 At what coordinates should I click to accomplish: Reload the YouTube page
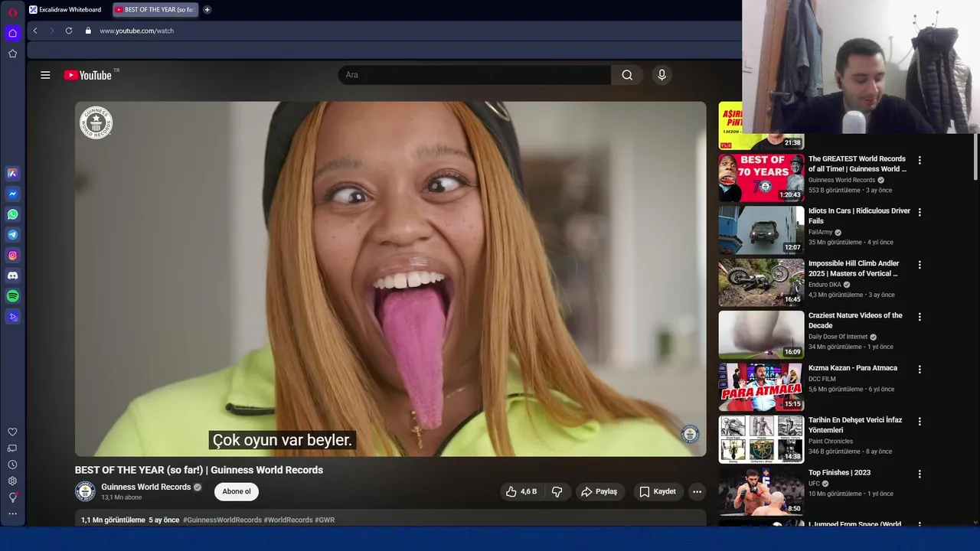click(x=69, y=31)
